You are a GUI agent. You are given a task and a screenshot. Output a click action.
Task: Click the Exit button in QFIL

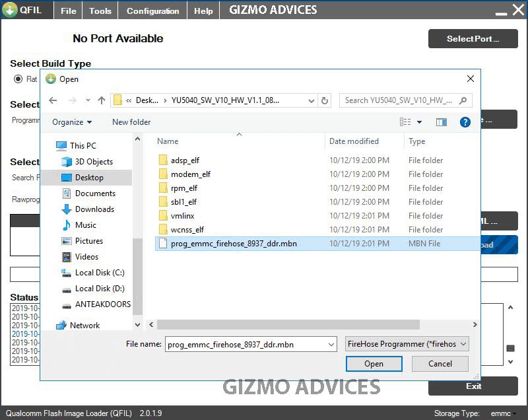pyautogui.click(x=473, y=386)
